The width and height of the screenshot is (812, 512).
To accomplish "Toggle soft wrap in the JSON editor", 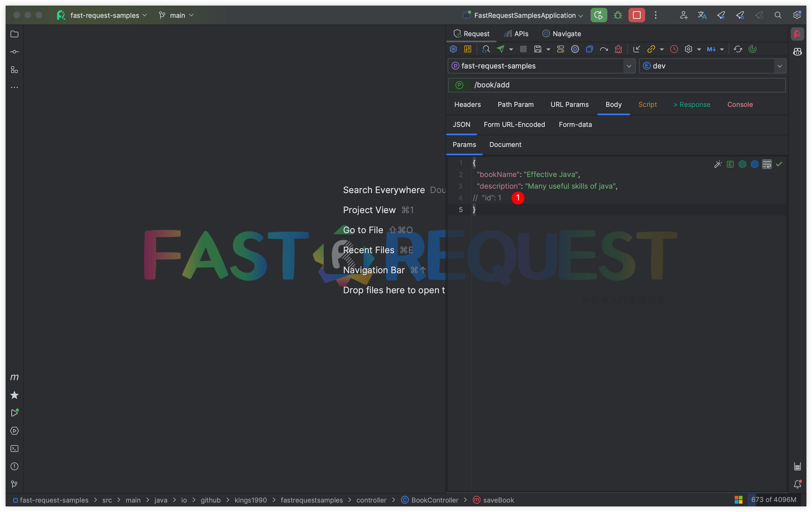I will [767, 164].
